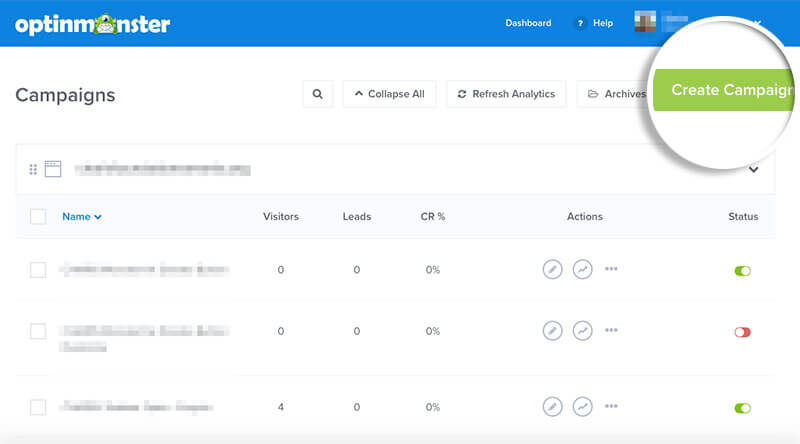This screenshot has height=444, width=800.
Task: Click the visitors value 4
Action: click(281, 407)
